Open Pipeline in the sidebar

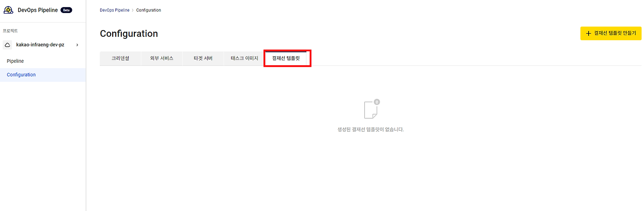coord(15,61)
